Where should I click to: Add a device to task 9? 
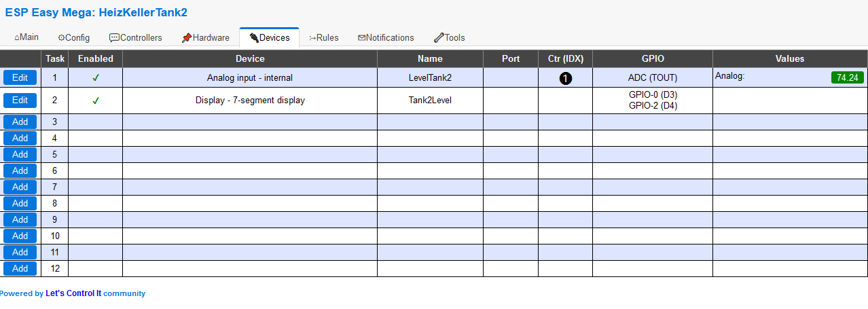(x=20, y=220)
